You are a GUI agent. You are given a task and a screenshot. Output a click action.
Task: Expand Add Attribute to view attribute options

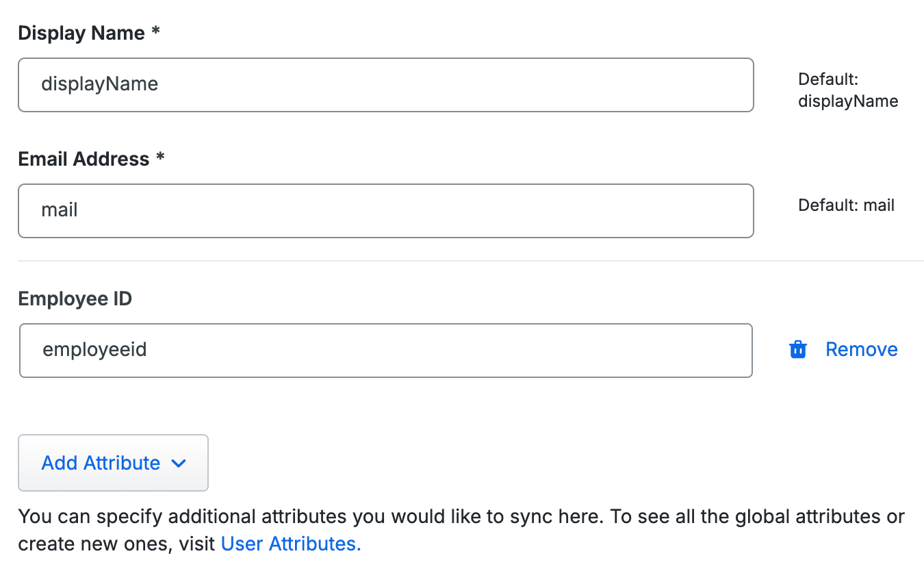click(113, 463)
